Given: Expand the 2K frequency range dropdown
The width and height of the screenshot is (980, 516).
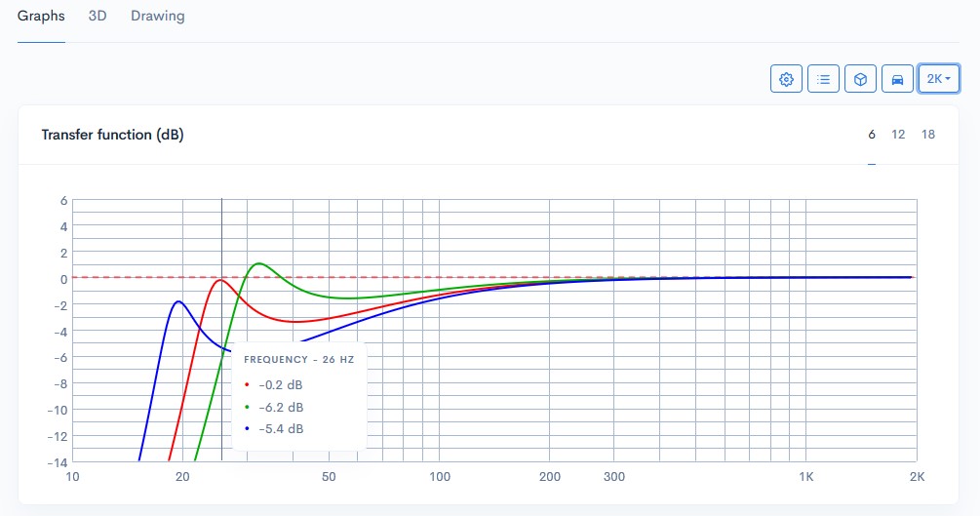Looking at the screenshot, I should [938, 79].
